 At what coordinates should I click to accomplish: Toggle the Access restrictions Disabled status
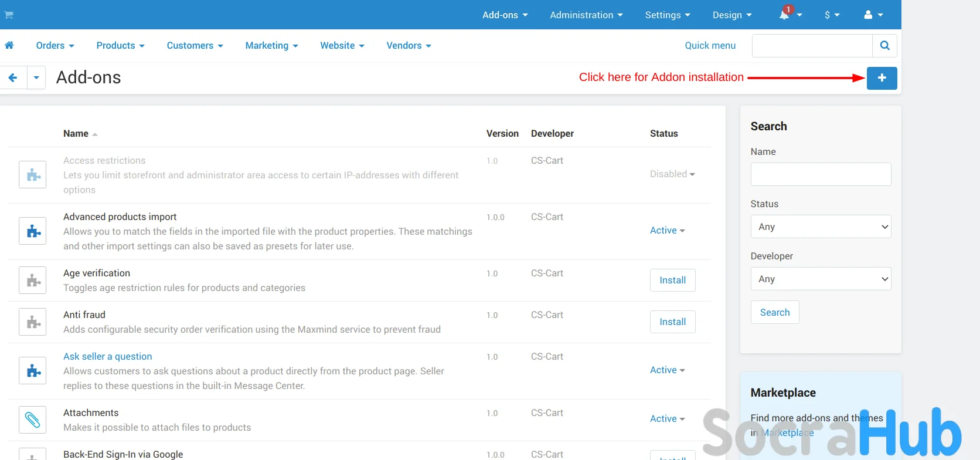[x=672, y=174]
